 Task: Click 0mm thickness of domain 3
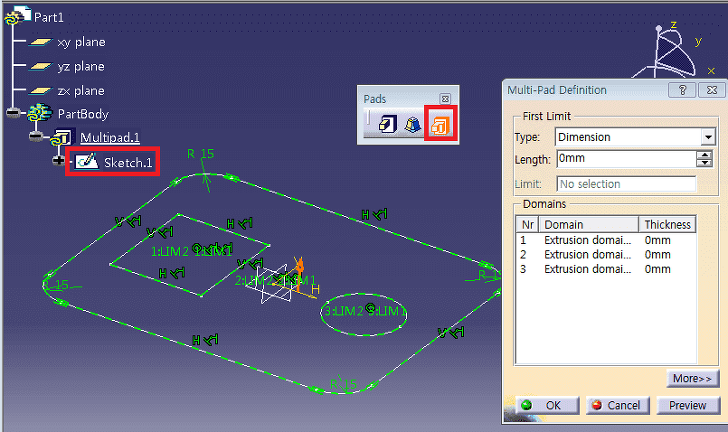coord(657,269)
